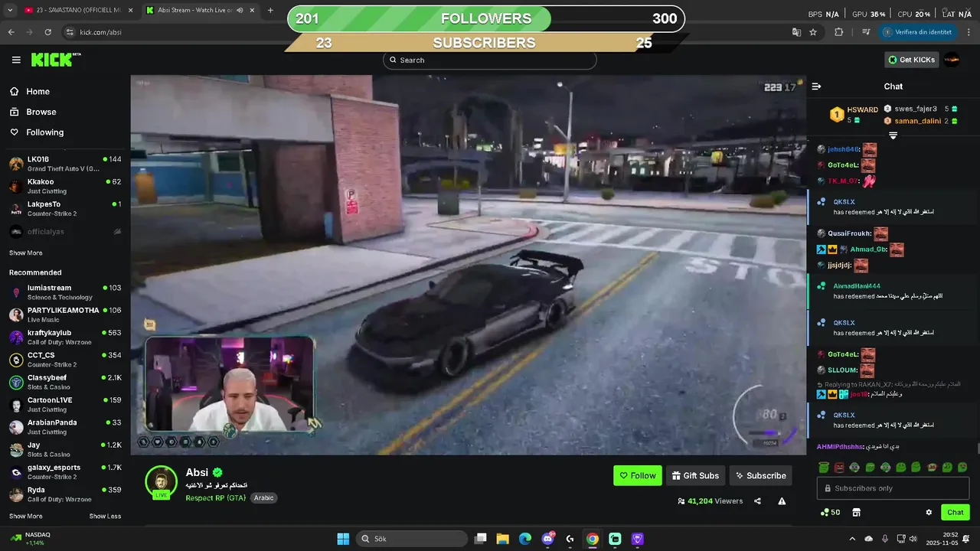Open Ryda recommended channel
This screenshot has width=980, height=551.
65,494
